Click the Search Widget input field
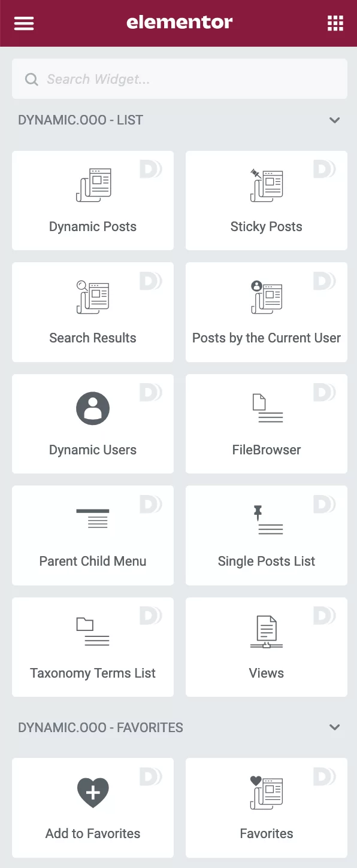This screenshot has height=868, width=357. click(179, 78)
